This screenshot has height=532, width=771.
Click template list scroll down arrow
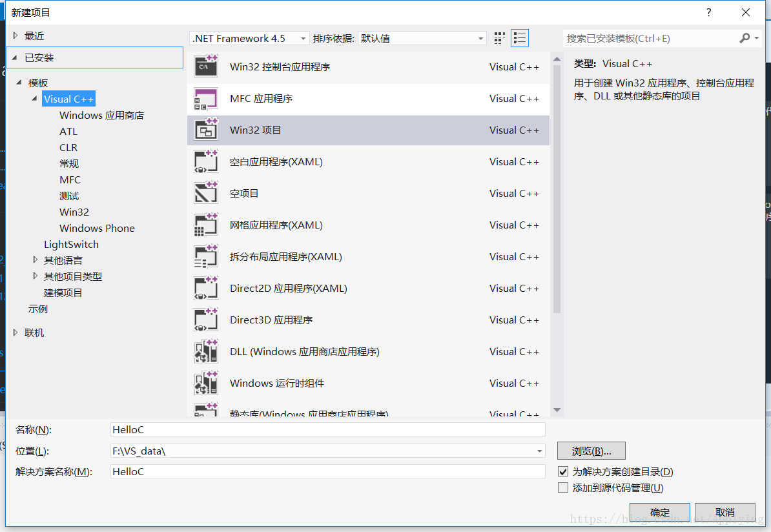557,409
